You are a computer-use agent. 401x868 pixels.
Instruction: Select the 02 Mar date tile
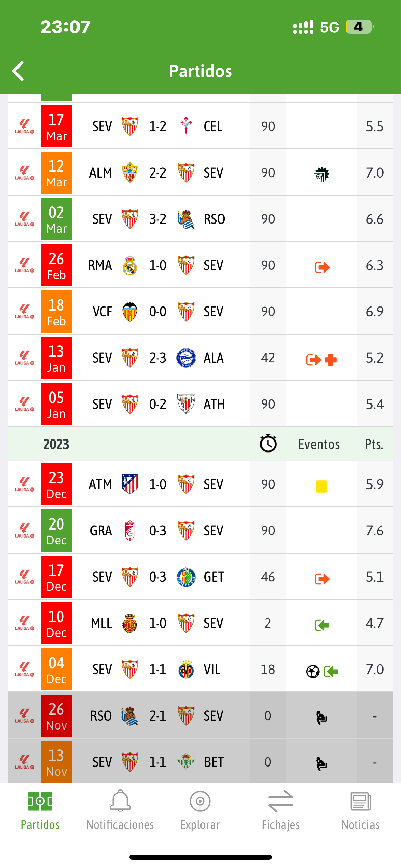[57, 219]
